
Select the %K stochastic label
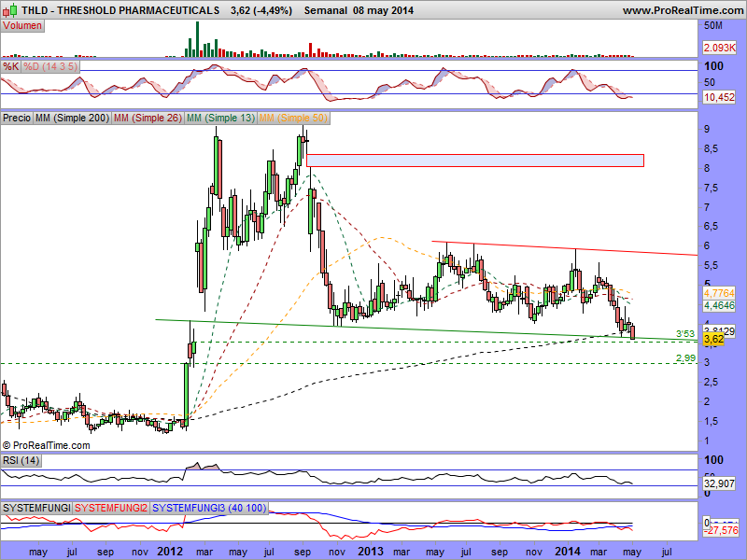[10, 66]
